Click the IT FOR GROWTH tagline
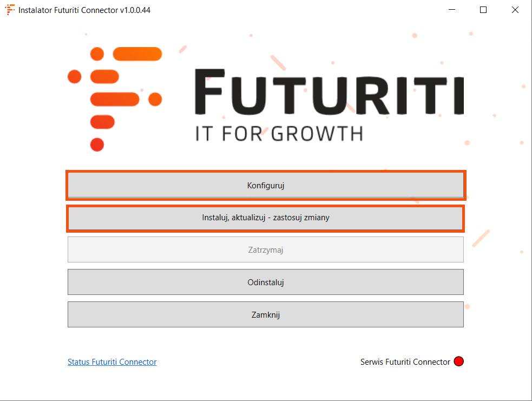The width and height of the screenshot is (532, 401). 279,133
